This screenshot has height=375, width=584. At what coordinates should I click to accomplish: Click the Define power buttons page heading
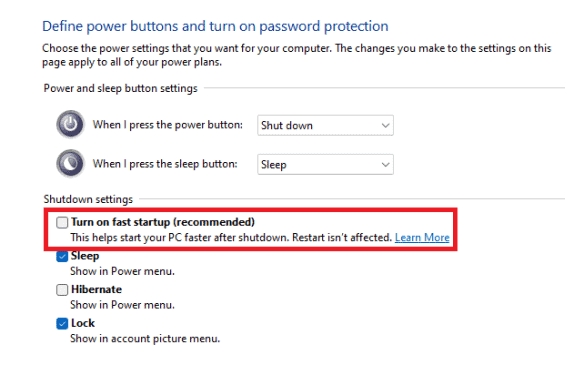click(215, 26)
